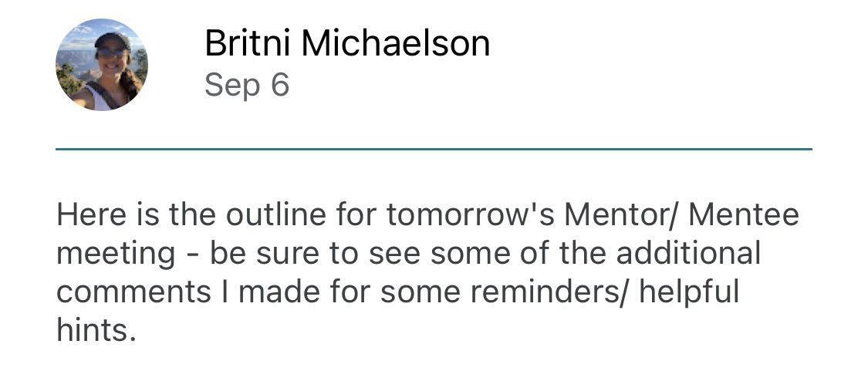This screenshot has height=371, width=868.
Task: Click the word "Mentee" in the post
Action: 743,214
